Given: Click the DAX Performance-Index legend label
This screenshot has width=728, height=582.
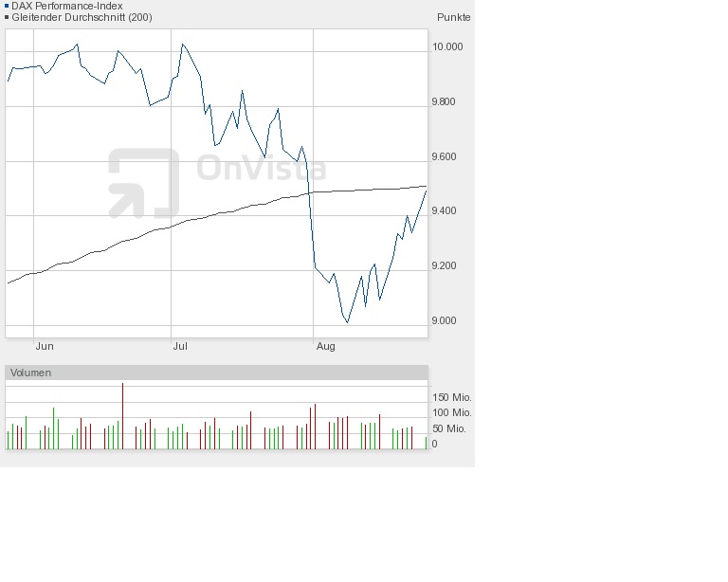Looking at the screenshot, I should pos(67,6).
